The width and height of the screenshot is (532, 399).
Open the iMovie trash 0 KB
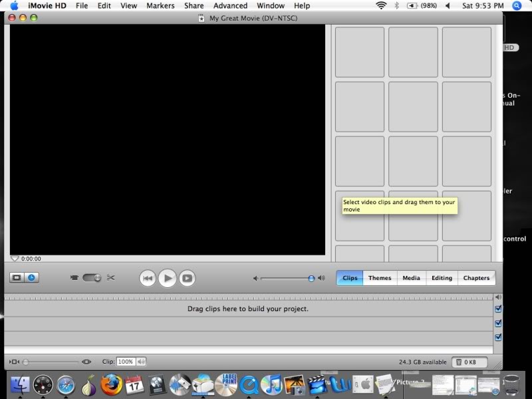pyautogui.click(x=469, y=362)
